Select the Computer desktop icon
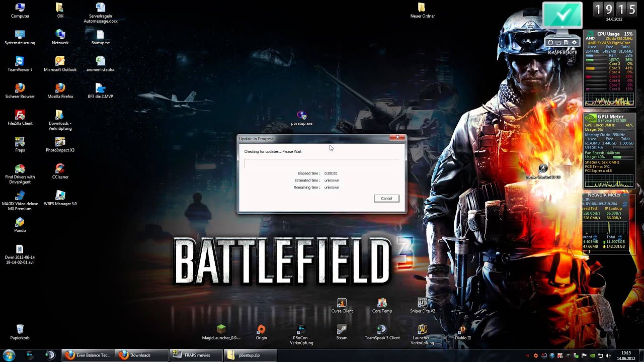This screenshot has height=362, width=644. pyautogui.click(x=20, y=11)
